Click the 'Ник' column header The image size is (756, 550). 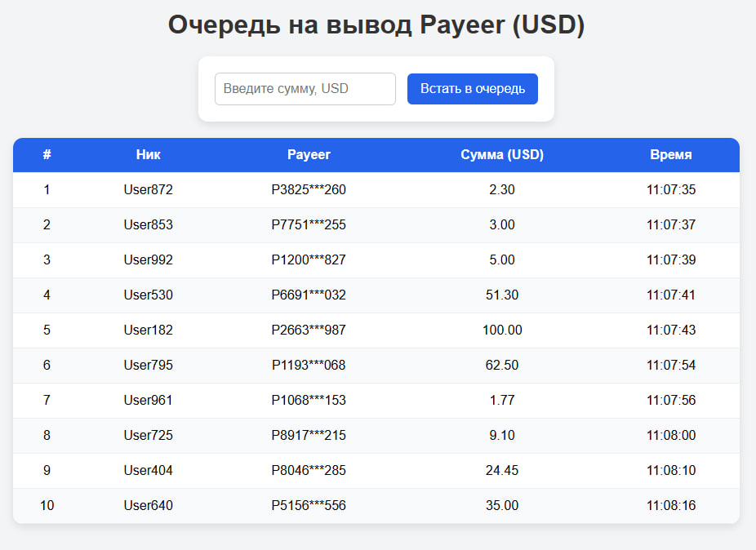[149, 154]
